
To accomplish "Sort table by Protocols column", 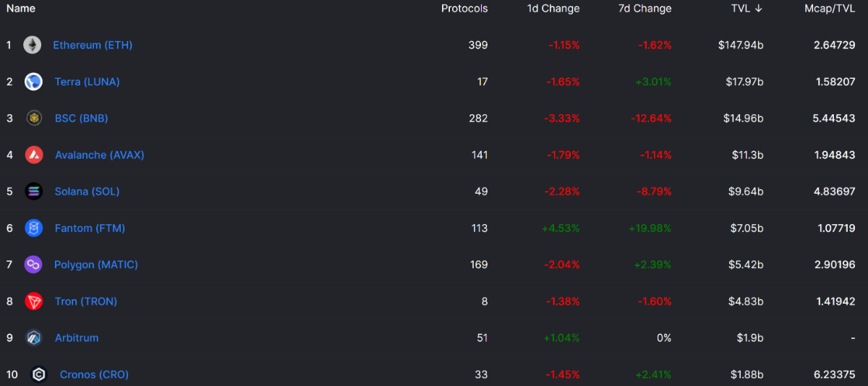I will pos(464,9).
